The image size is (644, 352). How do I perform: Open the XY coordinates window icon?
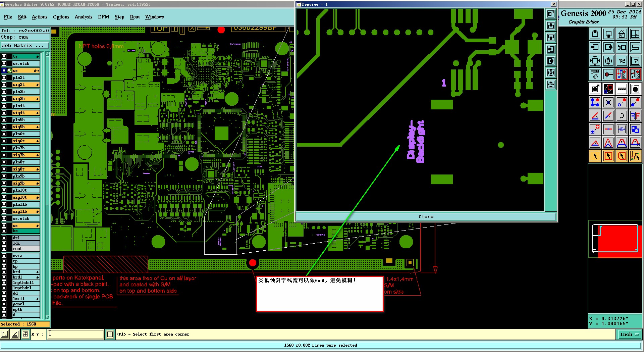pos(635,34)
